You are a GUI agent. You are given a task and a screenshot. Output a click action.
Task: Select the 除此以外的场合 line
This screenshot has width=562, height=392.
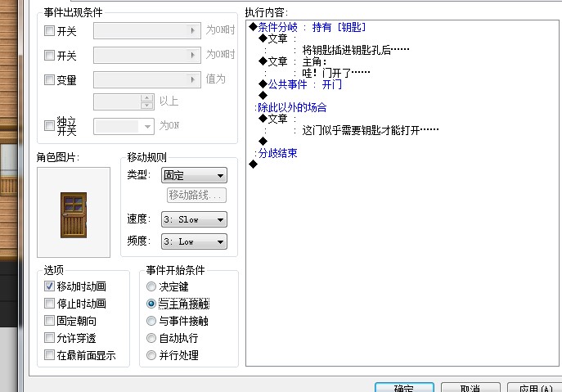pos(290,107)
